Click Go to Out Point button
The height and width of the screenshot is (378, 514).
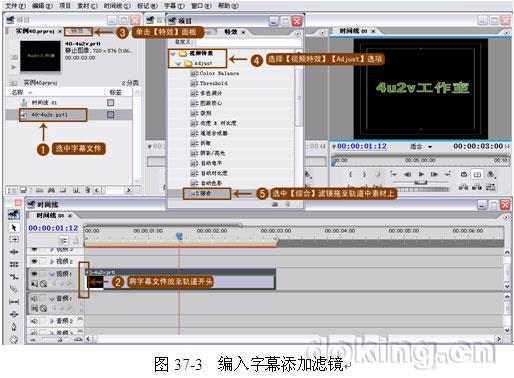click(x=448, y=174)
